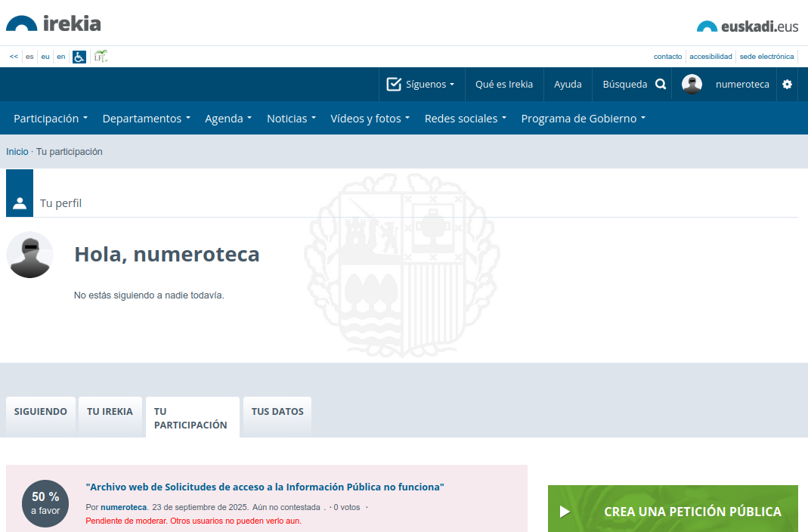Click the irekia logo
This screenshot has width=808, height=532.
54,23
